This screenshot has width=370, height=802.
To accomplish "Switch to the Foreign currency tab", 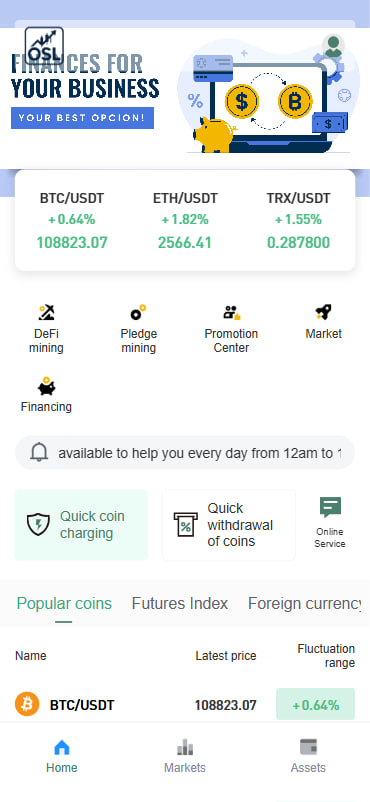I will click(x=305, y=604).
